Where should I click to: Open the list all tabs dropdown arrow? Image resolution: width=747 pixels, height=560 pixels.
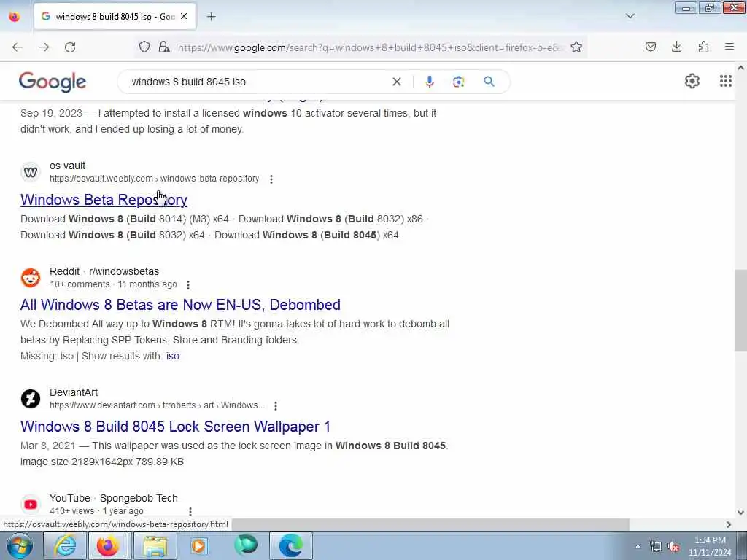point(630,16)
